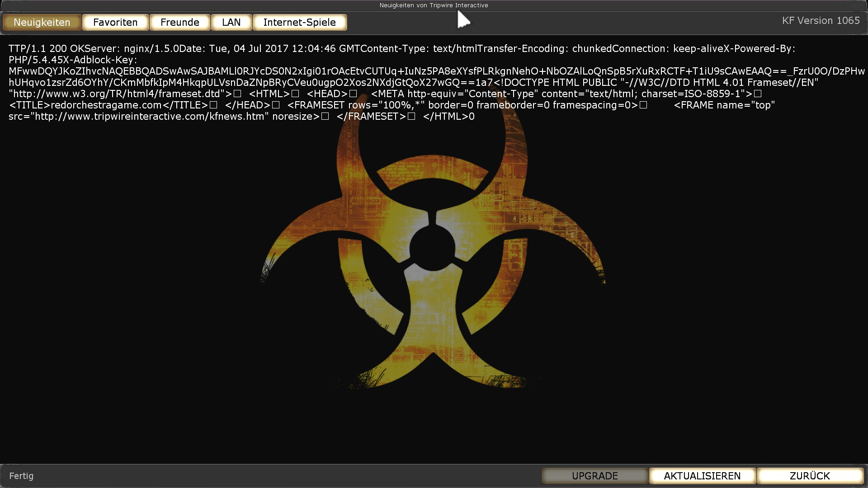The height and width of the screenshot is (488, 868).
Task: Switch to the Favoriten tab
Action: [x=115, y=23]
